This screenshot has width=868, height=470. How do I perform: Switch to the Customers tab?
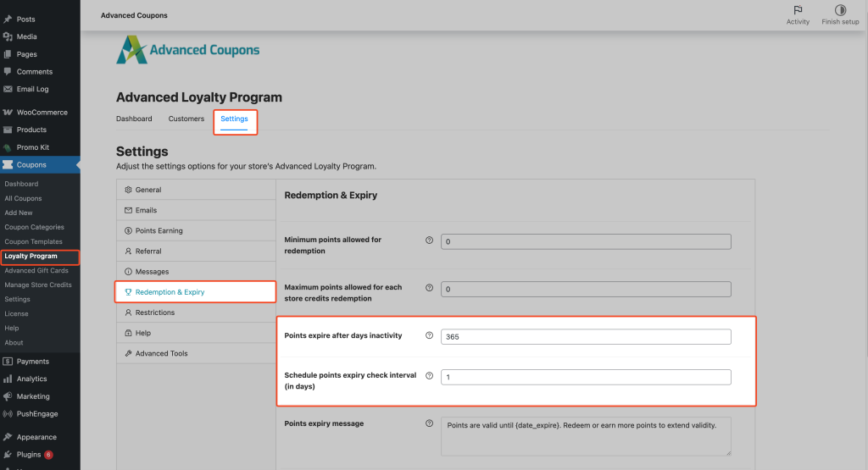(x=186, y=119)
